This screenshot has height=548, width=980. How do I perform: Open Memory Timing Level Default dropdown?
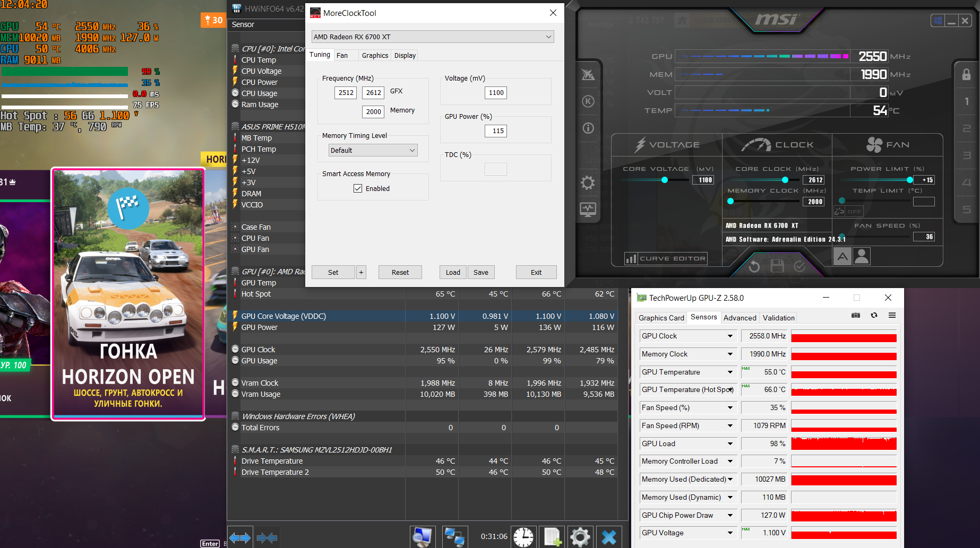(373, 150)
